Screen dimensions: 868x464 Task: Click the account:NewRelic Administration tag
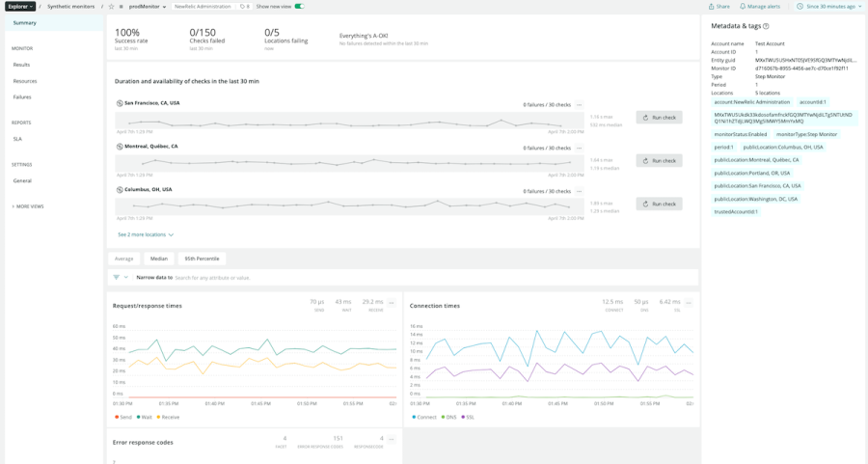click(x=751, y=102)
